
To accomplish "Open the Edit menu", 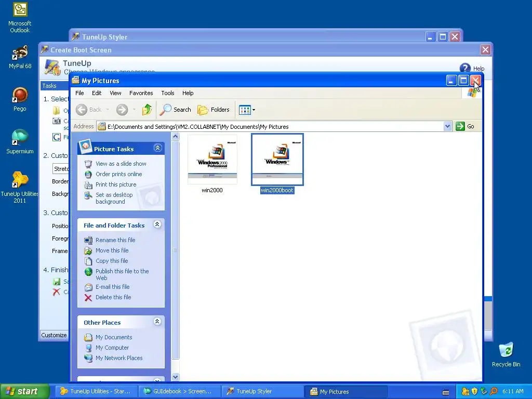I will click(x=97, y=93).
